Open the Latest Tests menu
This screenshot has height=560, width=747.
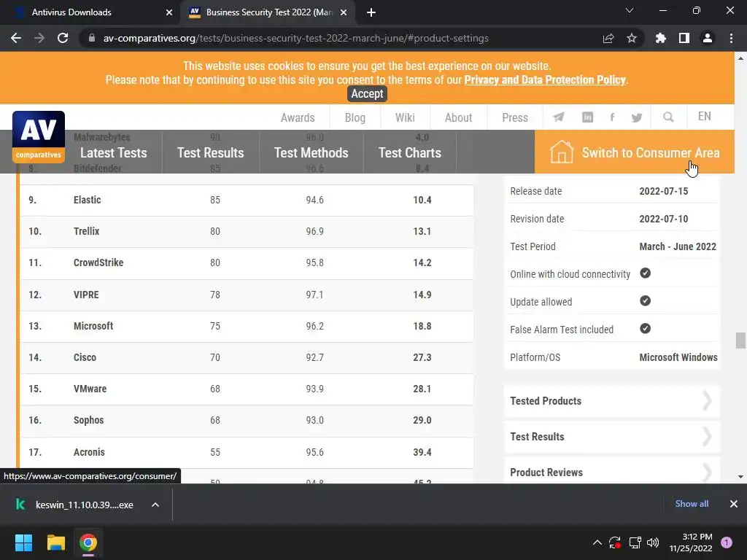click(x=113, y=152)
